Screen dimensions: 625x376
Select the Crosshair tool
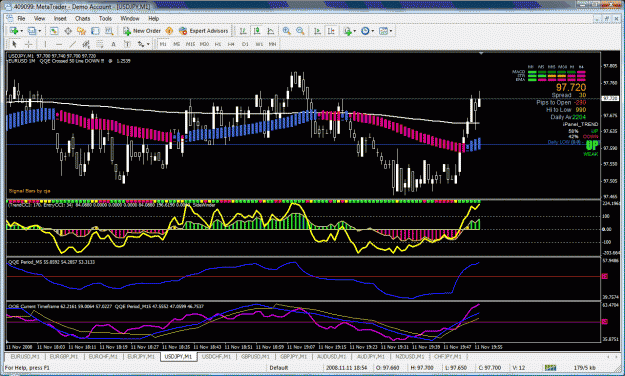(29, 44)
